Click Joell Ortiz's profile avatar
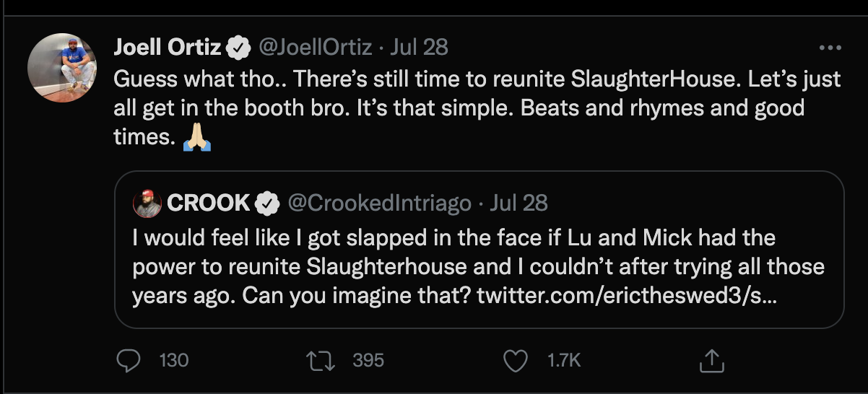The width and height of the screenshot is (868, 394). pos(62,68)
